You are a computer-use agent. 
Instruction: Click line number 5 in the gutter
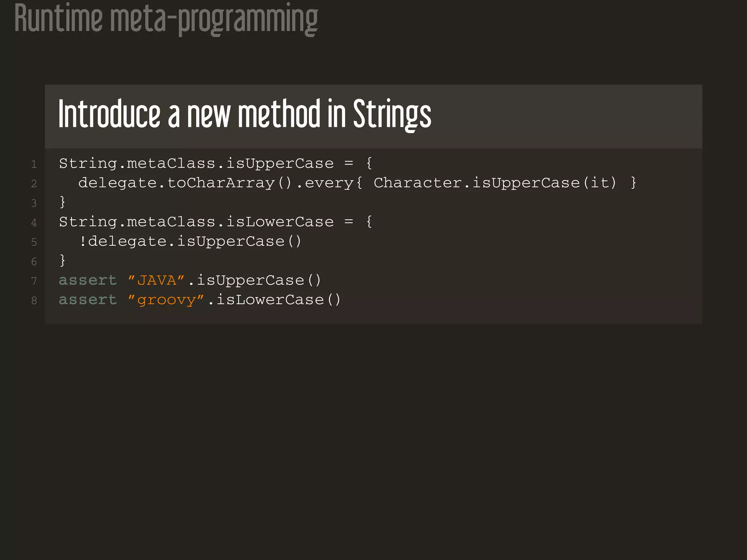pos(34,242)
